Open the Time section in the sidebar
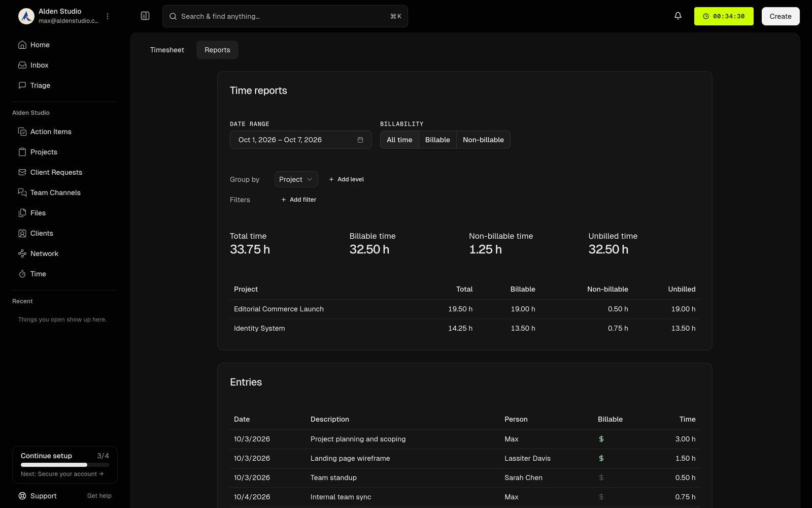Image resolution: width=812 pixels, height=508 pixels. coord(65,274)
